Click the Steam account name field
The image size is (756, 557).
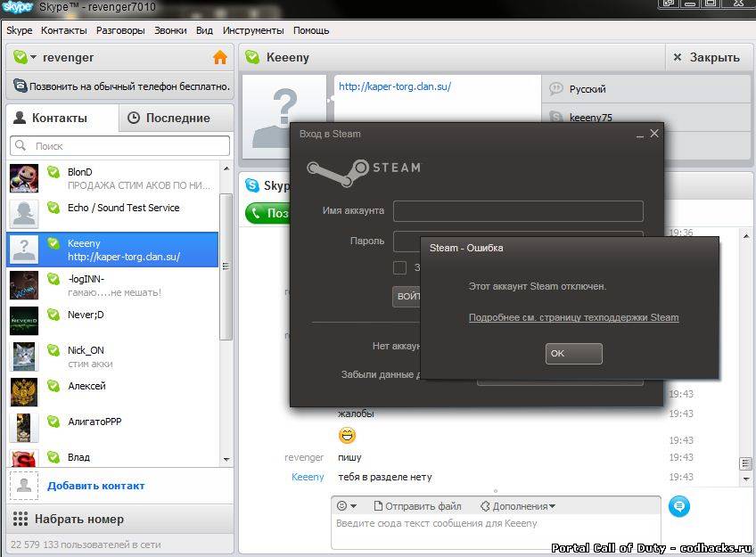pos(518,211)
